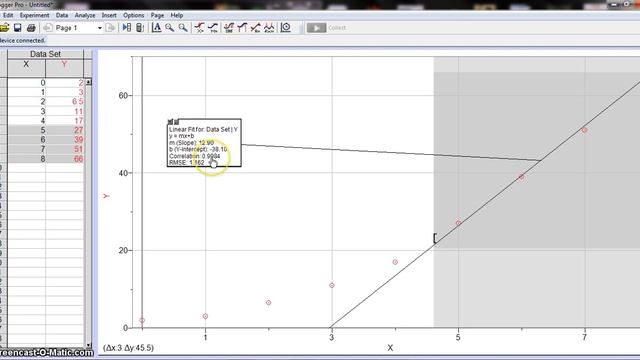Screen dimensions: 640x360
Task: Select the red Y column header
Action: tap(64, 67)
